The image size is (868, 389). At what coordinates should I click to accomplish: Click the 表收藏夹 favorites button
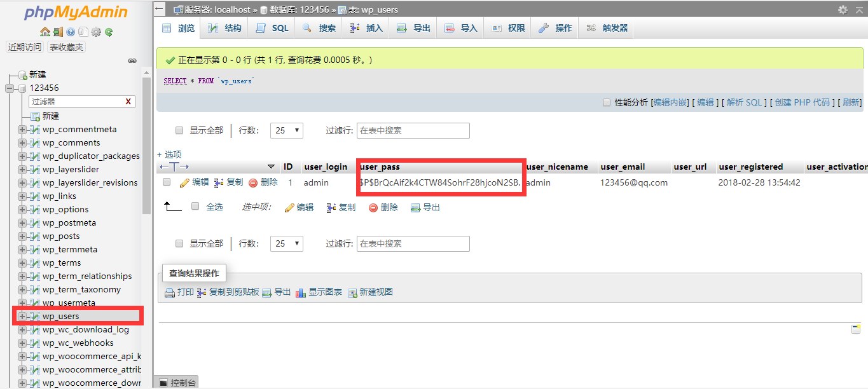pyautogui.click(x=66, y=47)
